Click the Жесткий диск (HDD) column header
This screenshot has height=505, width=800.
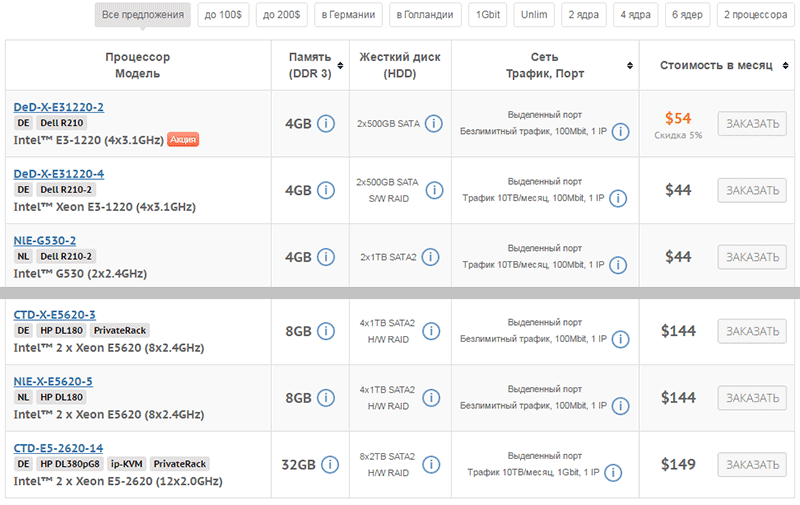click(x=399, y=65)
